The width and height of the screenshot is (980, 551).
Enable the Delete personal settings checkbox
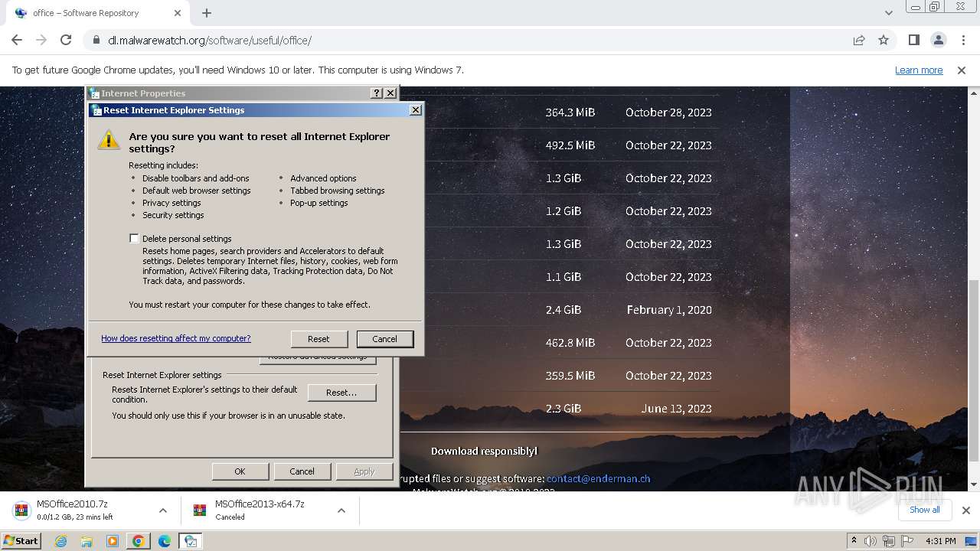[x=134, y=239]
